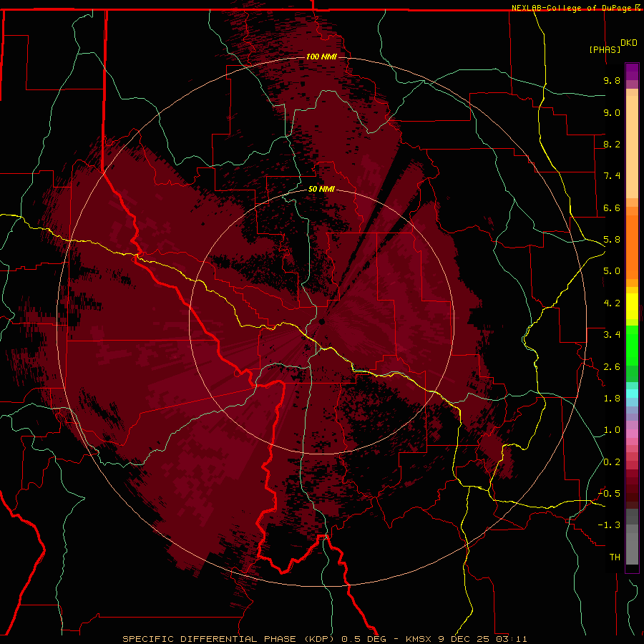Image resolution: width=644 pixels, height=644 pixels.
Task: Pick the bright green color bar segment
Action: click(632, 345)
